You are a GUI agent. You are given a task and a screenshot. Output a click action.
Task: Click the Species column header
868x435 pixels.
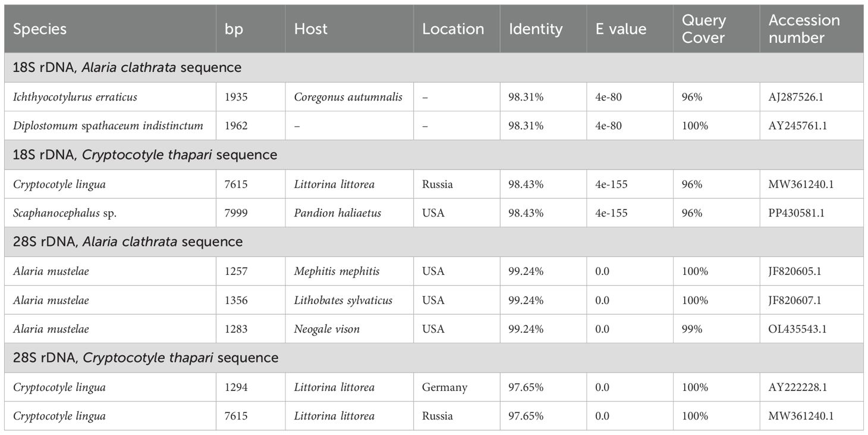coord(40,29)
